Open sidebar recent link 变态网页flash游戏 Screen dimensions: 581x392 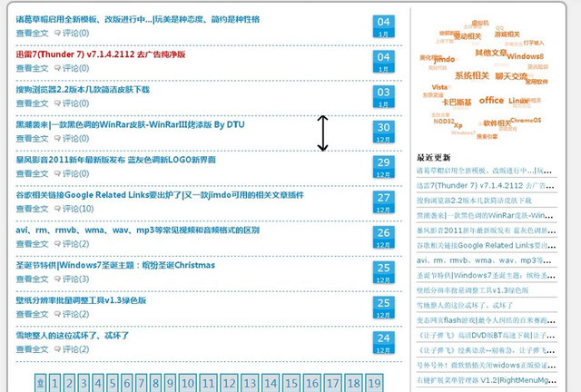click(x=485, y=320)
